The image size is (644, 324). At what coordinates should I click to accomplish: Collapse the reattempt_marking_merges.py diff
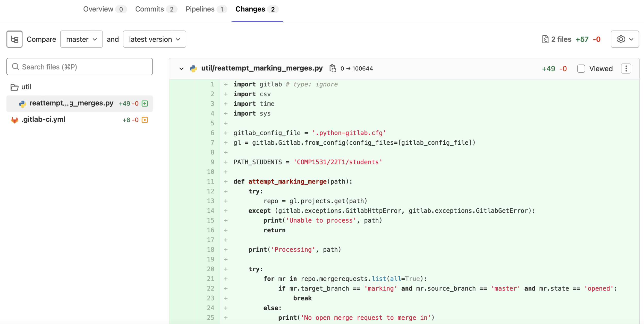(181, 69)
